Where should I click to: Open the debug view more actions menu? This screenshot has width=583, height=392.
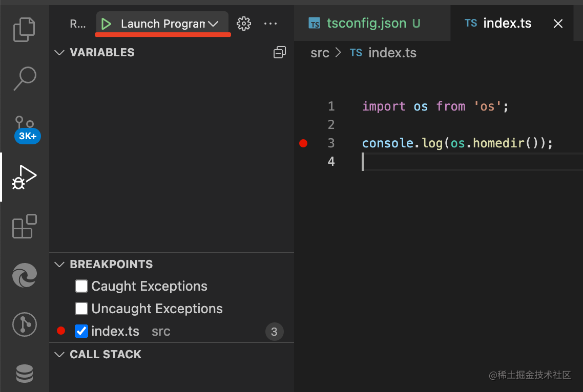pyautogui.click(x=270, y=24)
